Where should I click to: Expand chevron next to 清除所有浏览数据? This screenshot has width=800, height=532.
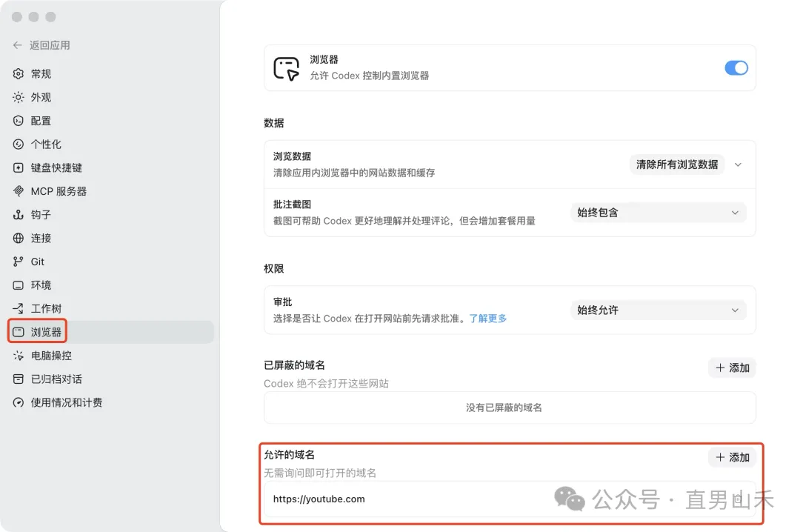738,164
